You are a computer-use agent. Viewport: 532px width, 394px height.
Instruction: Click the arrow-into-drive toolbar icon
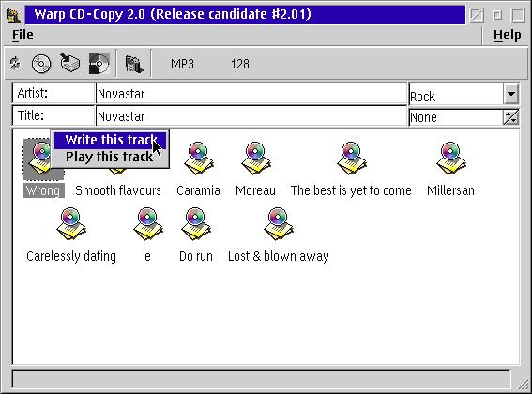(x=69, y=63)
